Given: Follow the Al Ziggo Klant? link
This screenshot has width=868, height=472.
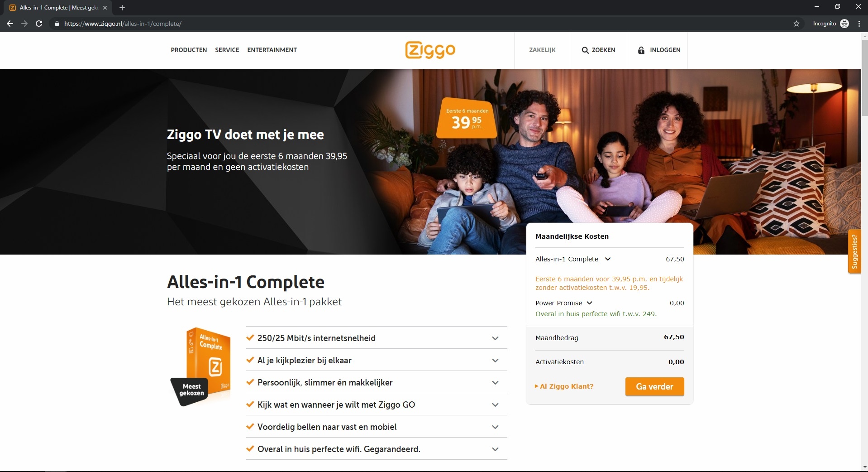Looking at the screenshot, I should [x=564, y=386].
